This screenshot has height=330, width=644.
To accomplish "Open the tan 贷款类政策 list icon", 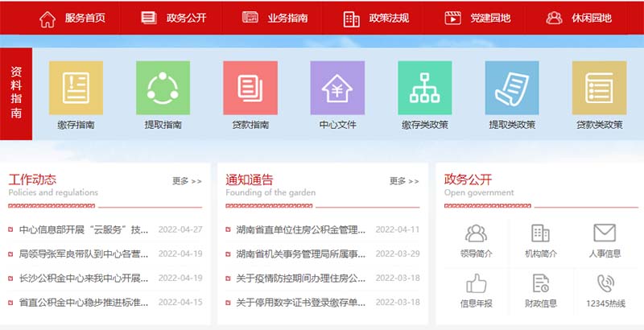I will pos(599,88).
